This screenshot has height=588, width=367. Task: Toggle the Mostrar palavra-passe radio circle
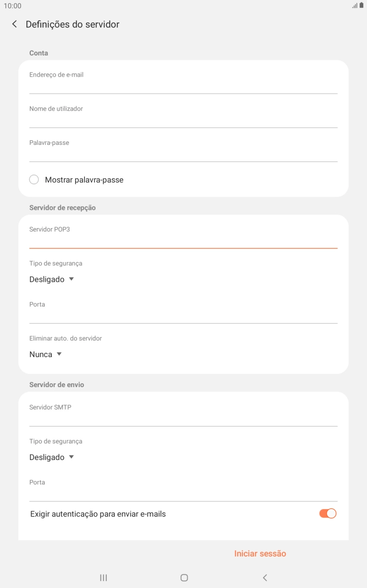pos(33,179)
